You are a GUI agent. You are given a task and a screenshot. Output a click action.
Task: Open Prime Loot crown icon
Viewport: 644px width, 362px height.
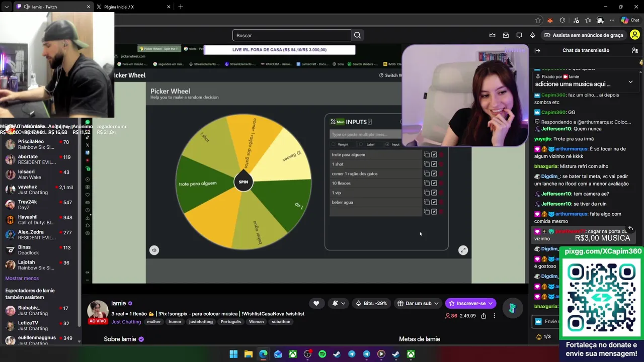click(x=492, y=35)
